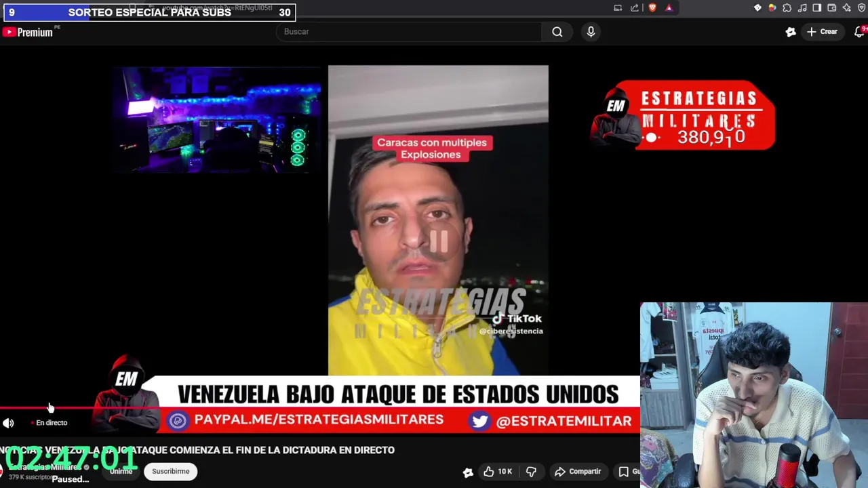Click the Estrategias Militares subscriber counter logo
Viewport: 868px width, 488px height.
point(682,115)
